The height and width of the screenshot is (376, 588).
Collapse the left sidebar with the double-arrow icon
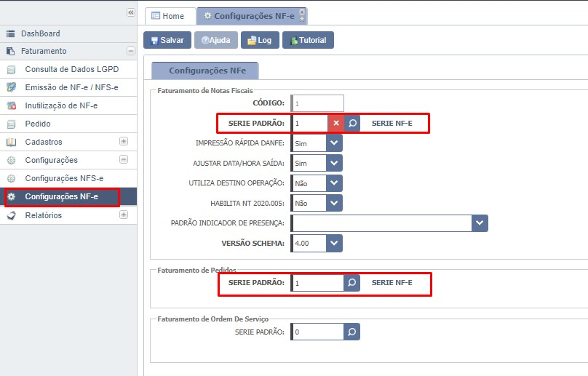coord(130,12)
